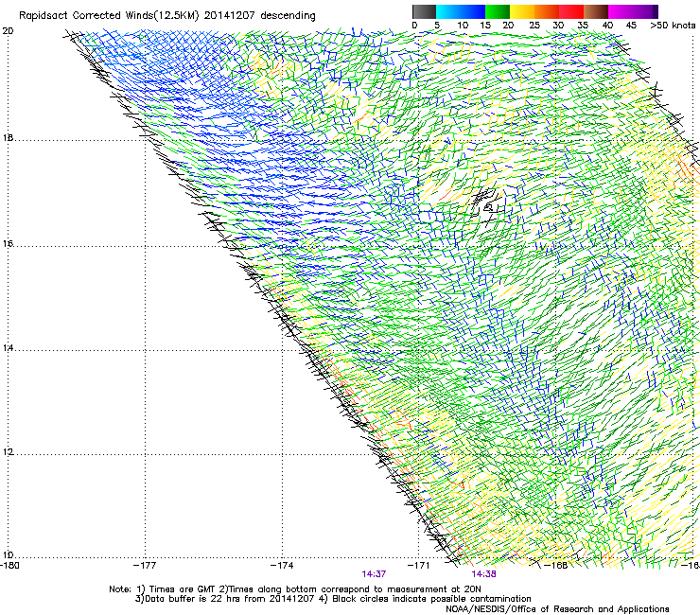Viewport: 700px width, 615px height.
Task: Click the purple time stamp '14:37'
Action: (x=374, y=574)
